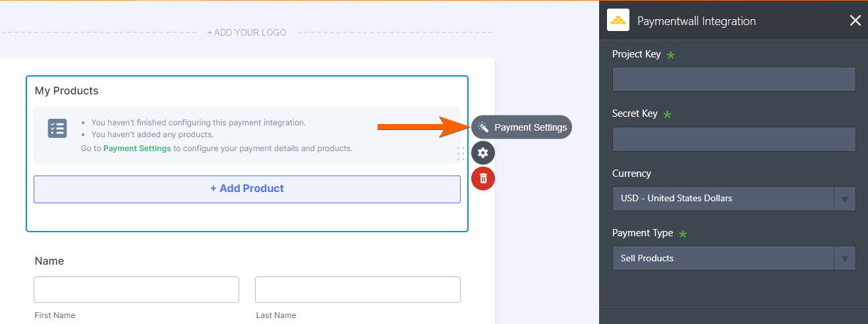Screen dimensions: 868x324
Task: Close the Paymentwall Integration panel
Action: (855, 20)
